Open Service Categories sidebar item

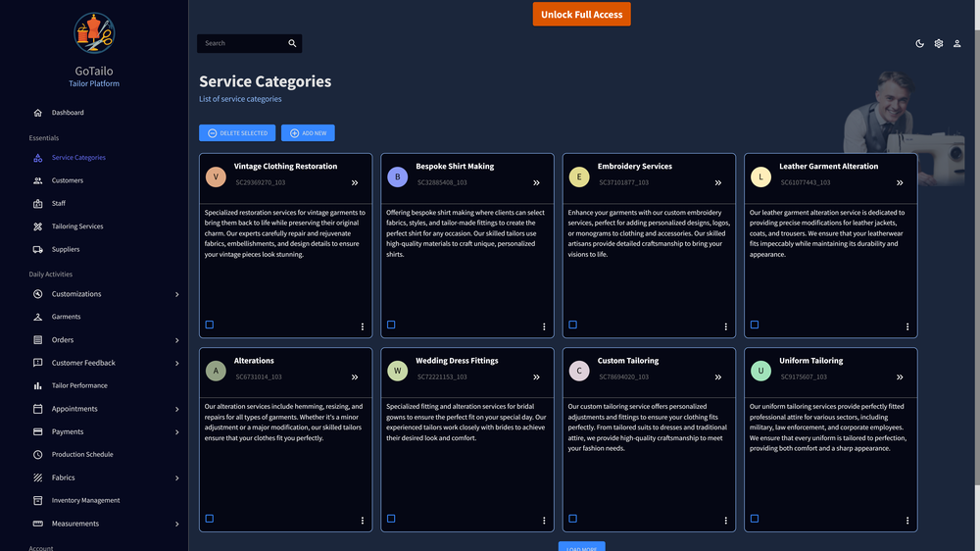tap(78, 158)
